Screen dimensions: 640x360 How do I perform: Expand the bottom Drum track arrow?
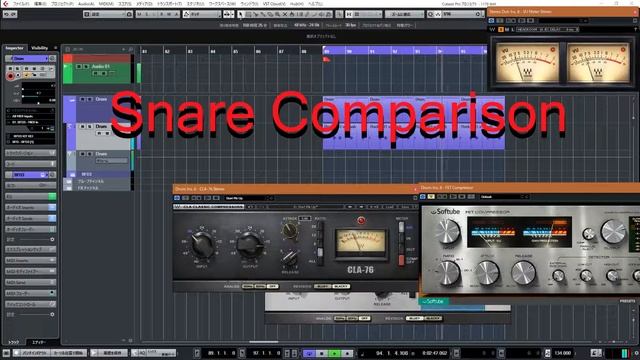69,154
